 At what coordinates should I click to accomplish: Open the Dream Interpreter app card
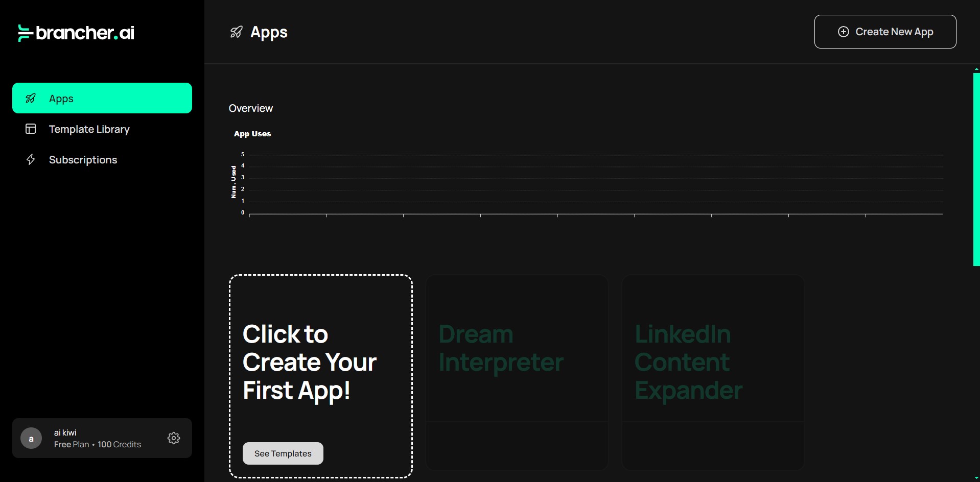(x=517, y=372)
